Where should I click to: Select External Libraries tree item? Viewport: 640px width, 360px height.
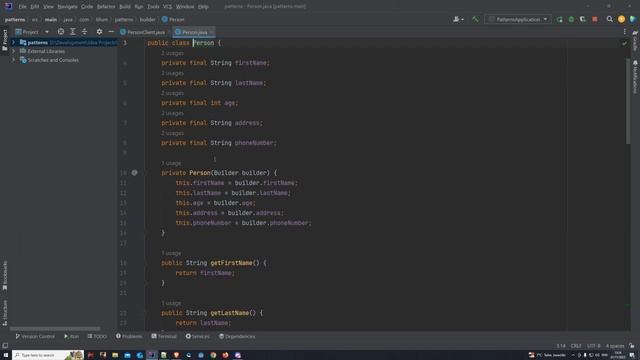click(46, 51)
